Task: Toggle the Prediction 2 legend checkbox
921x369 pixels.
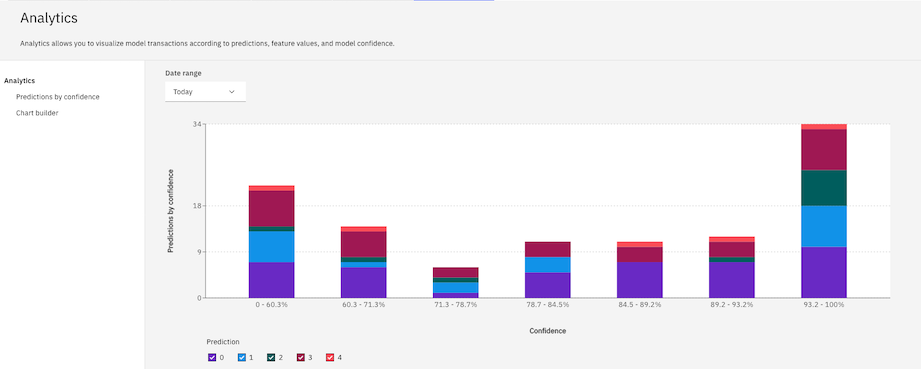Action: tap(271, 357)
